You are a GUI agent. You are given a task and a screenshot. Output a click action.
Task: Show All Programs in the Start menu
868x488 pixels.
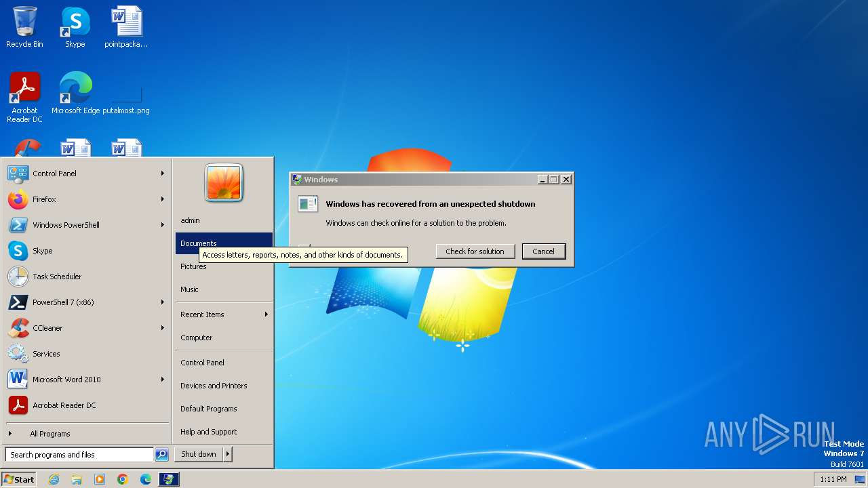tap(86, 434)
